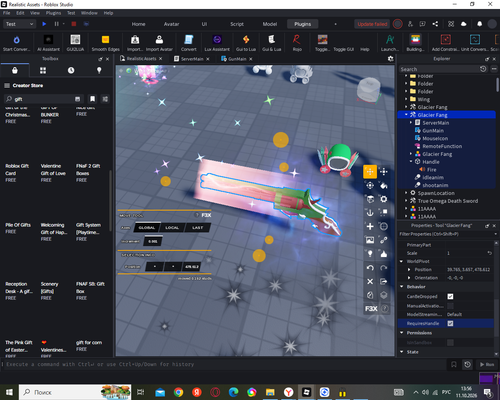Set F3X move axes to Local
This screenshot has width=500, height=400.
click(172, 228)
